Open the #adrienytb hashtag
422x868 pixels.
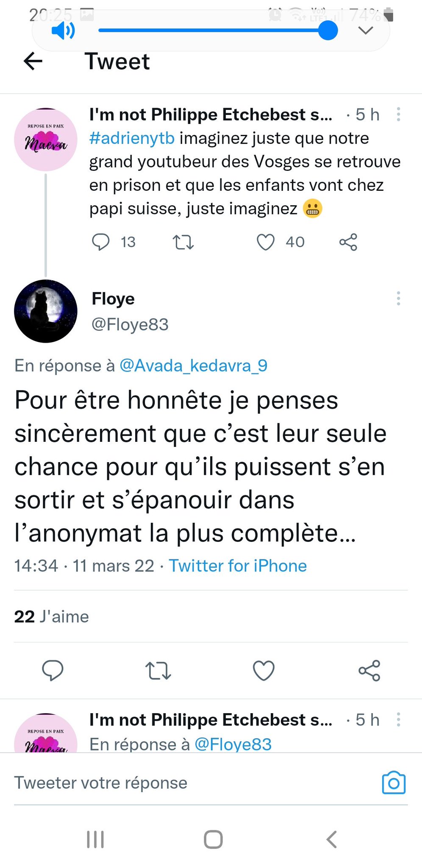coord(132,139)
